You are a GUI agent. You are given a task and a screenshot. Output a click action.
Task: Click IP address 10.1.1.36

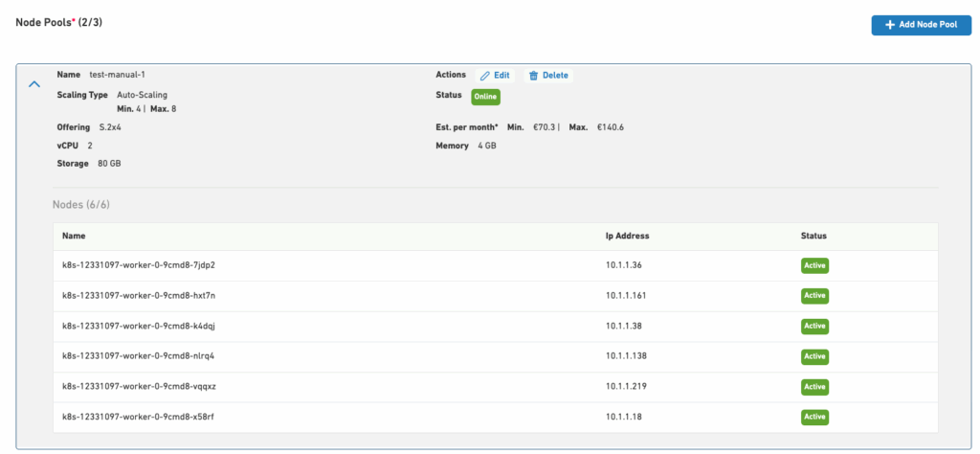[x=624, y=265]
